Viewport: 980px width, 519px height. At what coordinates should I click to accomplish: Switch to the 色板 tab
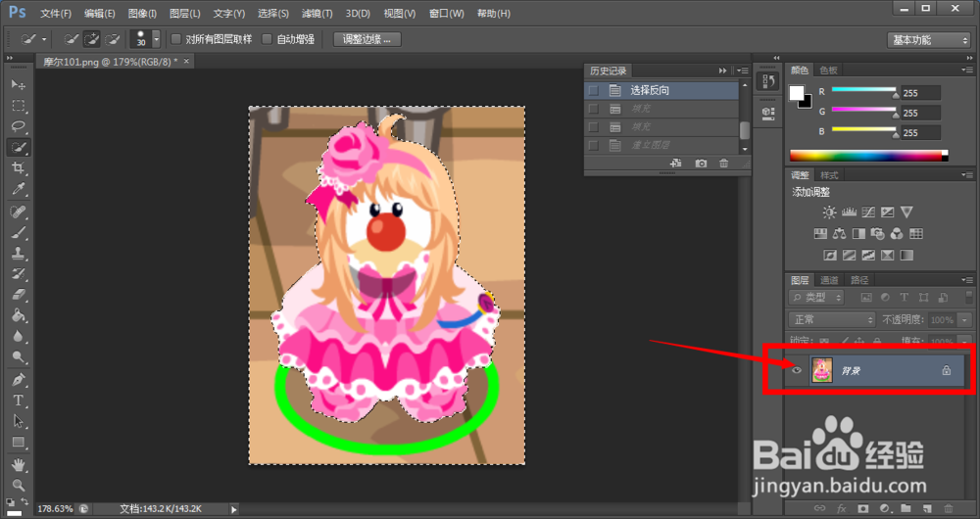[829, 71]
